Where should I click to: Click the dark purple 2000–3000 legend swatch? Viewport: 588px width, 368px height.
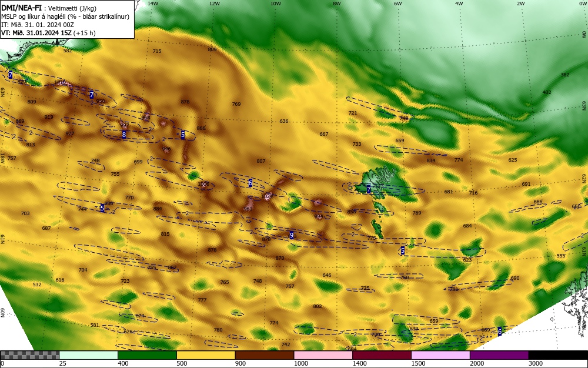pyautogui.click(x=499, y=355)
